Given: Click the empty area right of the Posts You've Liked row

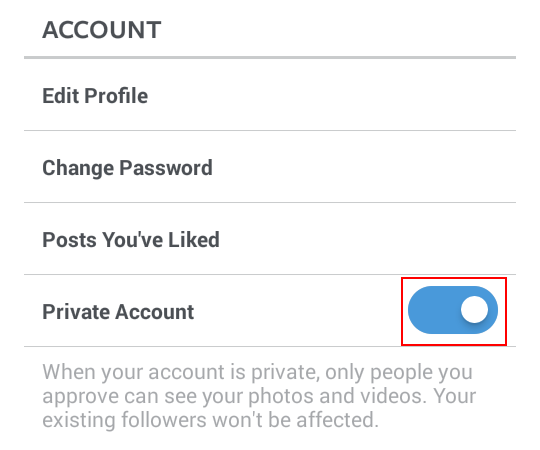Looking at the screenshot, I should click(367, 239).
